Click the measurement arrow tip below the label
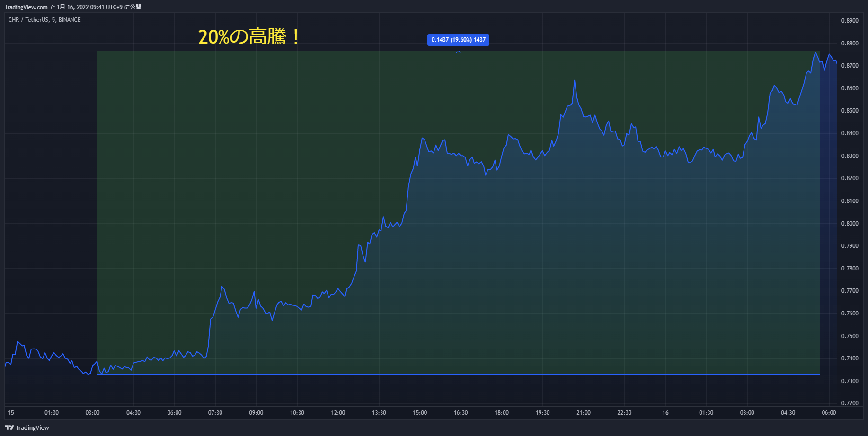The width and height of the screenshot is (868, 436). pos(459,52)
